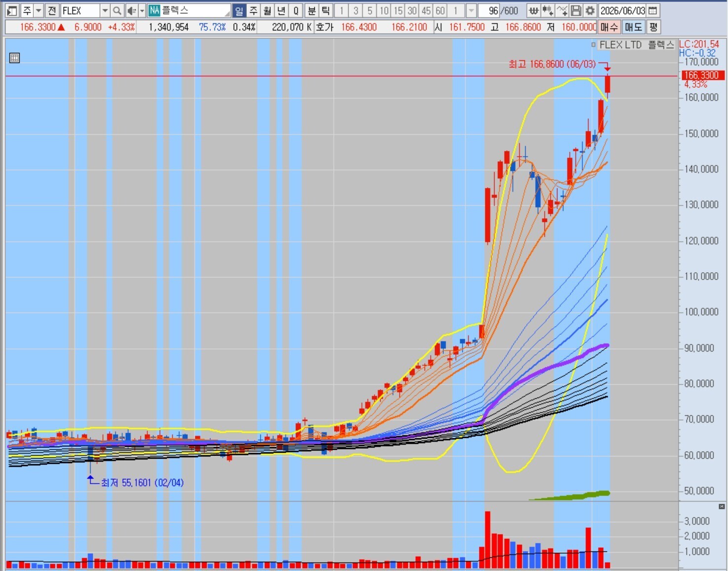This screenshot has height=571, width=728.
Task: Close the volume panel with its small x
Action: [x=722, y=506]
